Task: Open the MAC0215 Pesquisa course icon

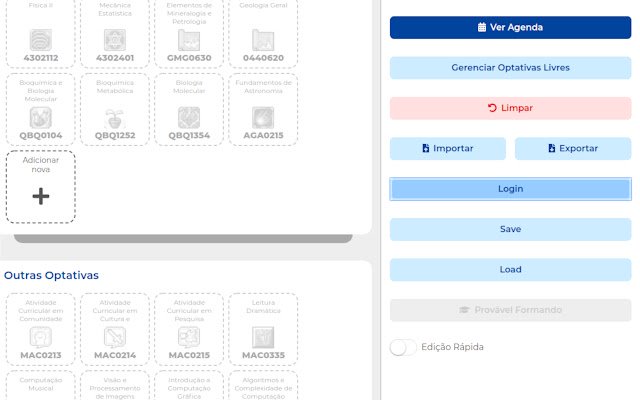Action: [x=189, y=337]
